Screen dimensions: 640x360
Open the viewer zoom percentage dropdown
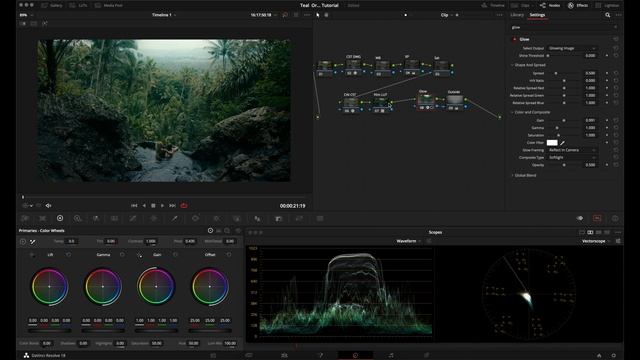(x=27, y=15)
